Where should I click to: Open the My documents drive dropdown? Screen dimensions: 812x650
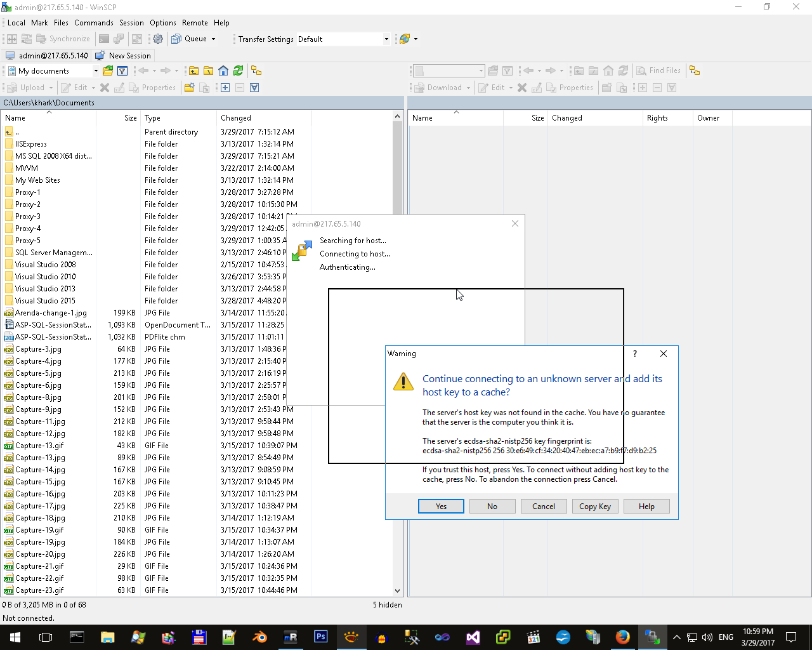pos(96,70)
